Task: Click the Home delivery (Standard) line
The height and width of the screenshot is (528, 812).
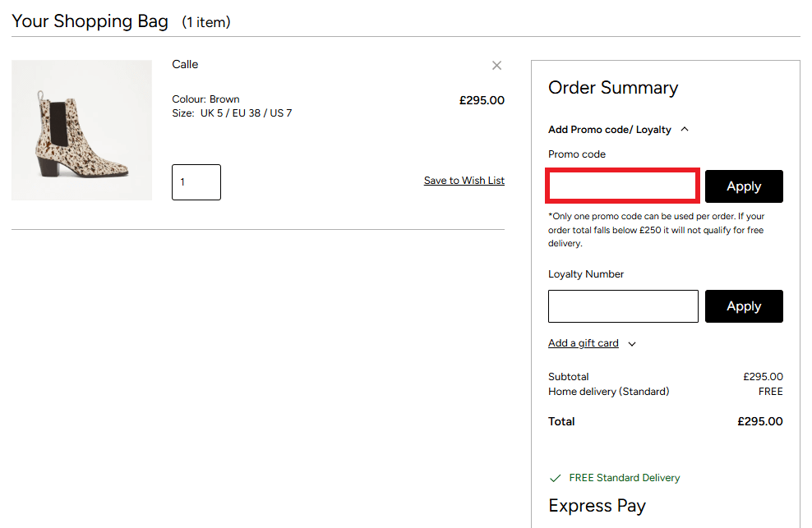Action: (x=608, y=392)
